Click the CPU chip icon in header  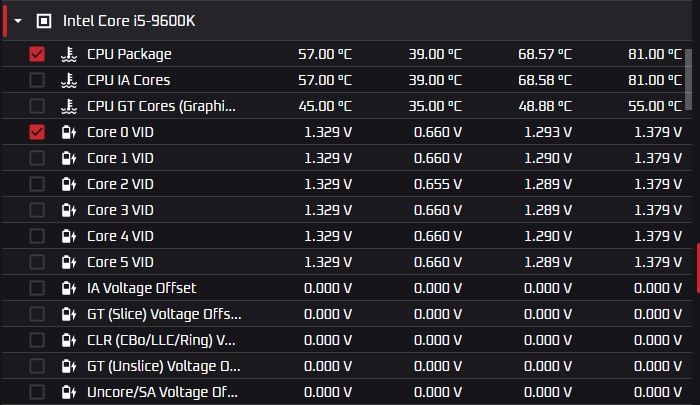pyautogui.click(x=43, y=20)
